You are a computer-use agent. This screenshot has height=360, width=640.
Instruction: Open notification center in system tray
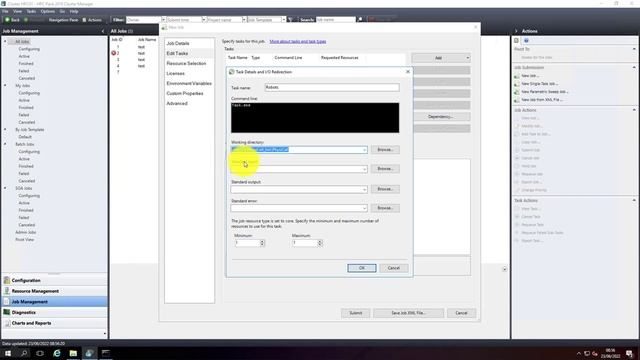[629, 353]
